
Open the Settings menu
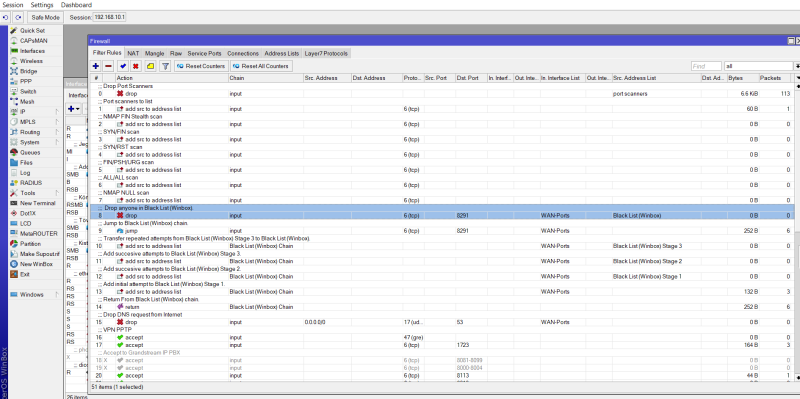tap(42, 5)
